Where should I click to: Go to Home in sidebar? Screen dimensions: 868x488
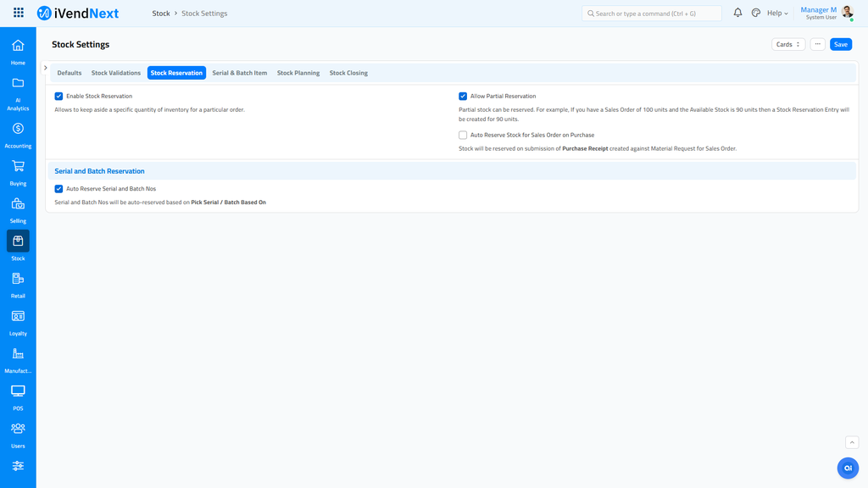(18, 52)
